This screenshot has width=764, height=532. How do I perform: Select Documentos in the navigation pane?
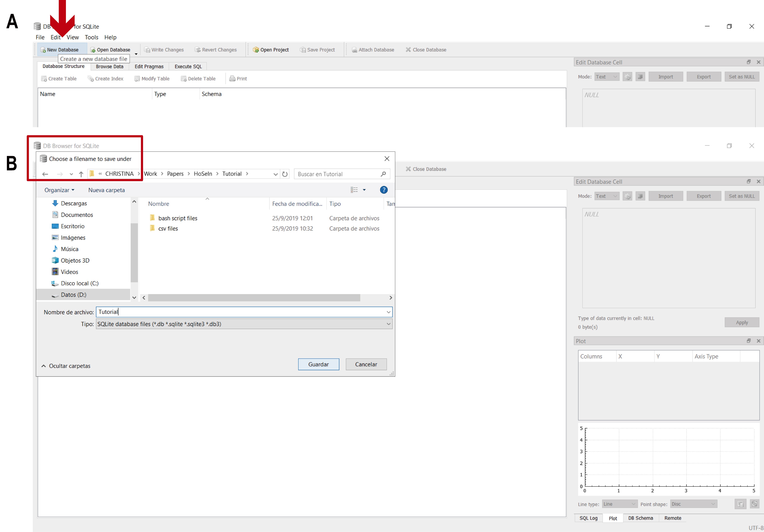click(x=72, y=215)
